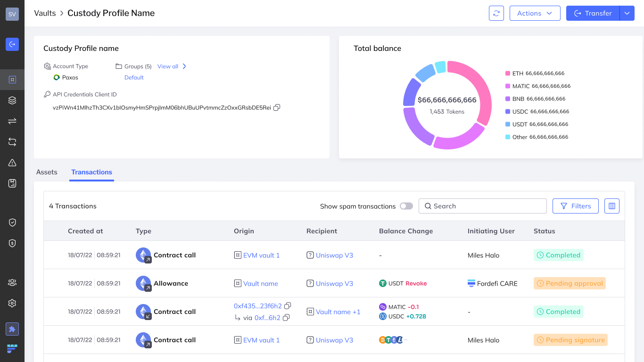The height and width of the screenshot is (362, 644).
Task: Click the MATIC legend entry
Action: tap(538, 86)
